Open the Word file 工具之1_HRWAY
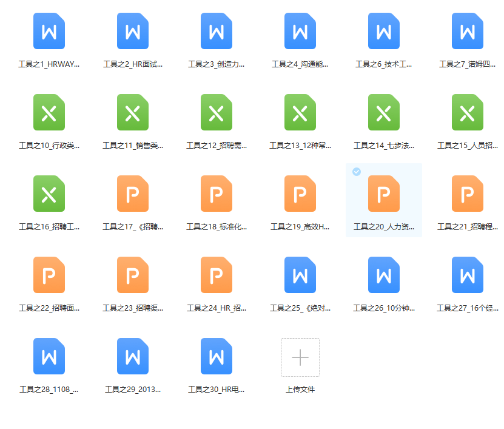 [x=49, y=31]
